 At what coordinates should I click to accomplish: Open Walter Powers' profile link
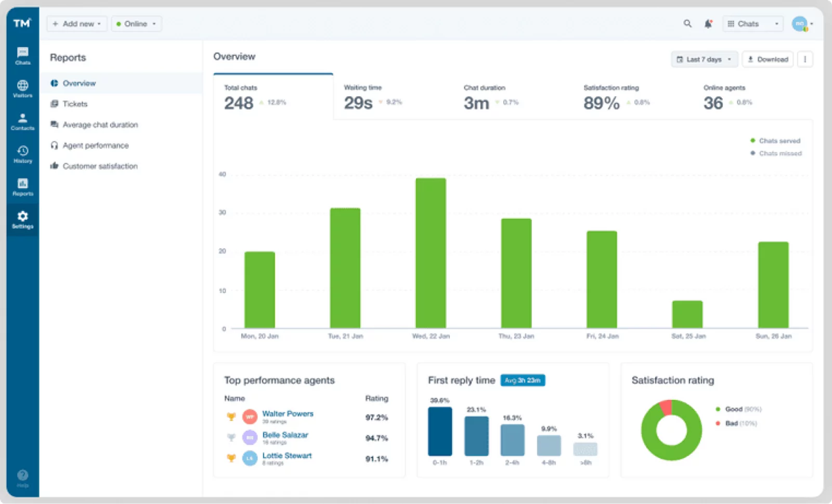tap(288, 413)
